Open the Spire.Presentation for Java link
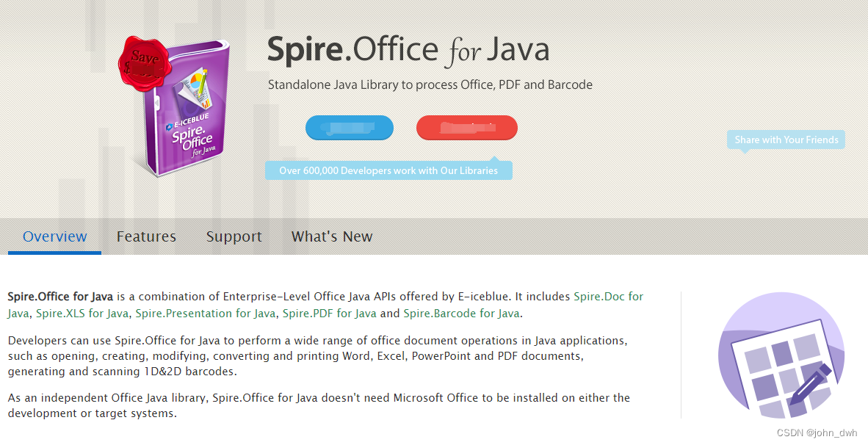Screen dimensions: 868x445 (205, 313)
